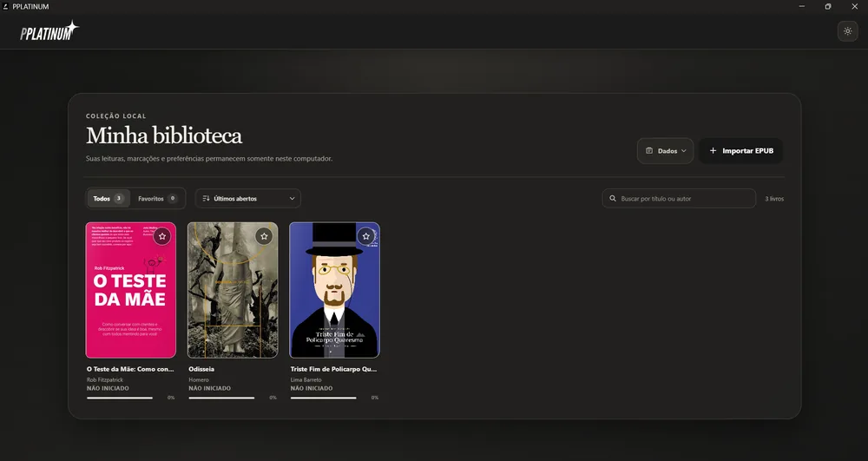The image size is (868, 461).
Task: Click the progress bar under Odisseia
Action: click(221, 398)
